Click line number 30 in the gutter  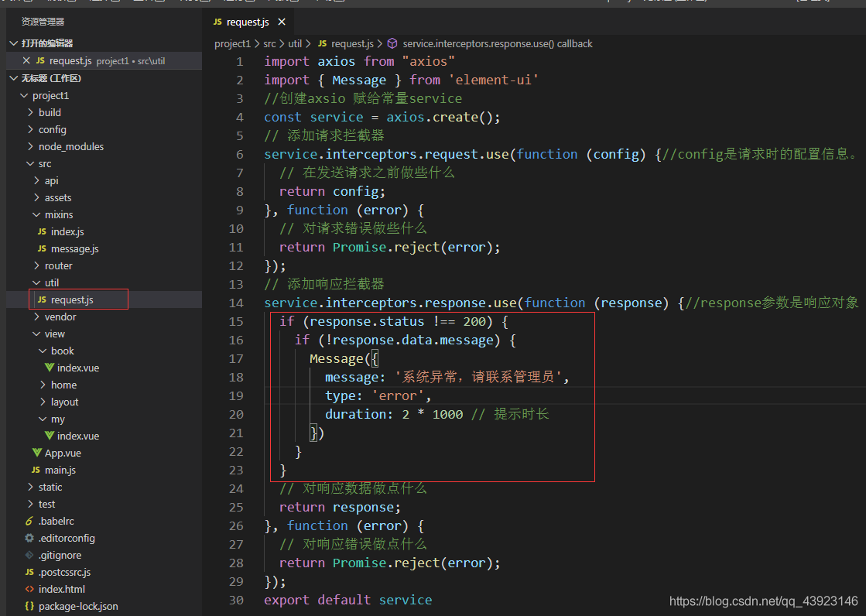coord(236,600)
